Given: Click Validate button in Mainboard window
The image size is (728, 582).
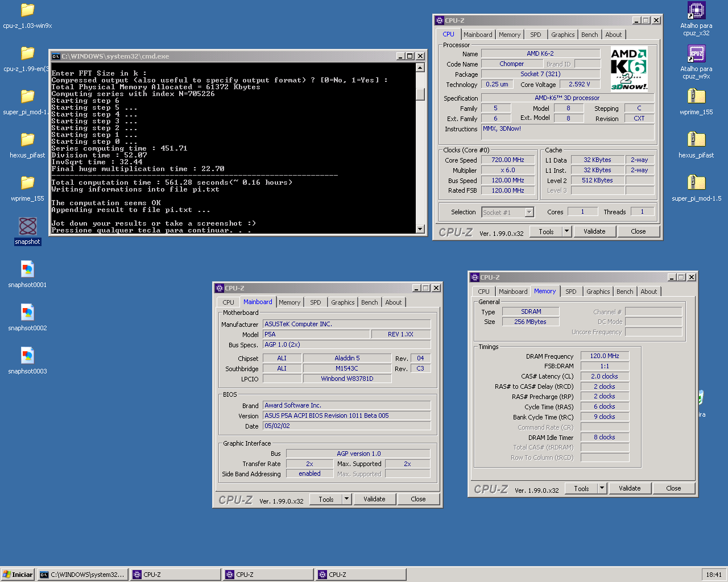Looking at the screenshot, I should click(374, 499).
